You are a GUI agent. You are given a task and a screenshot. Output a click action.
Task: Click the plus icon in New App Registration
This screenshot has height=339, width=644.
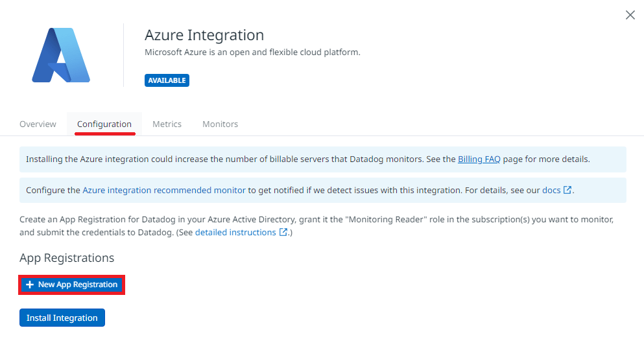coord(30,285)
